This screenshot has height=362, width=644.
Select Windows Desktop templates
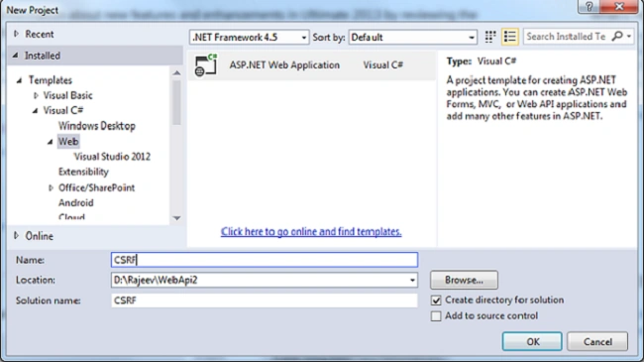pos(96,126)
